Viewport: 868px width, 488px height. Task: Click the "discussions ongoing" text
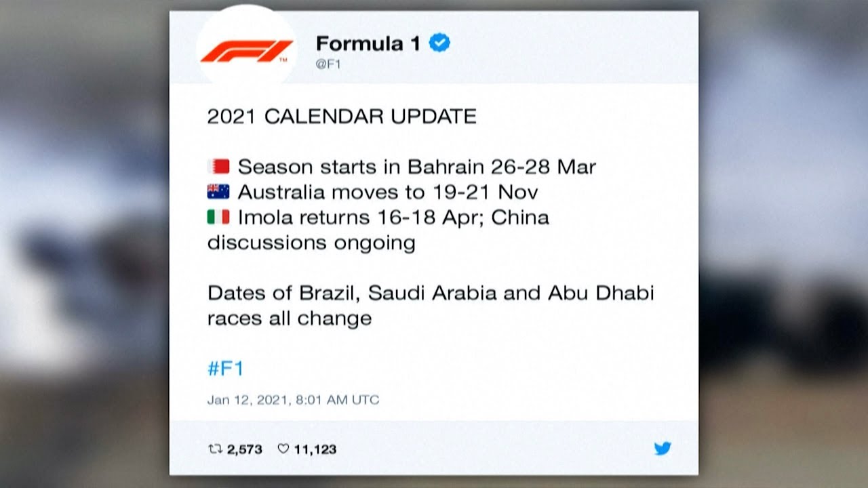coord(311,242)
